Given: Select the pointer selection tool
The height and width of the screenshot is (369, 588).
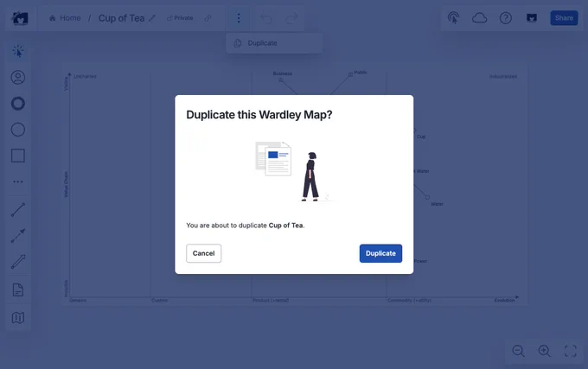Looking at the screenshot, I should [18, 51].
